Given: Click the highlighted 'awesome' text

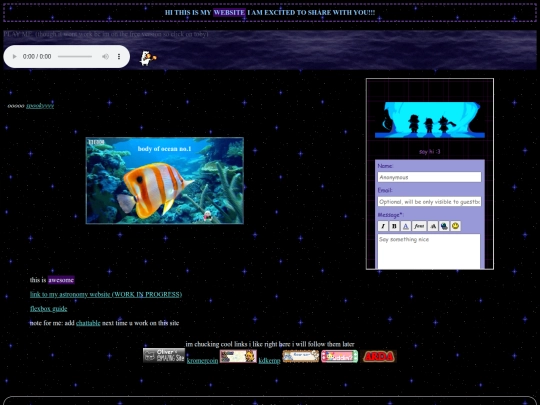Looking at the screenshot, I should (61, 280).
